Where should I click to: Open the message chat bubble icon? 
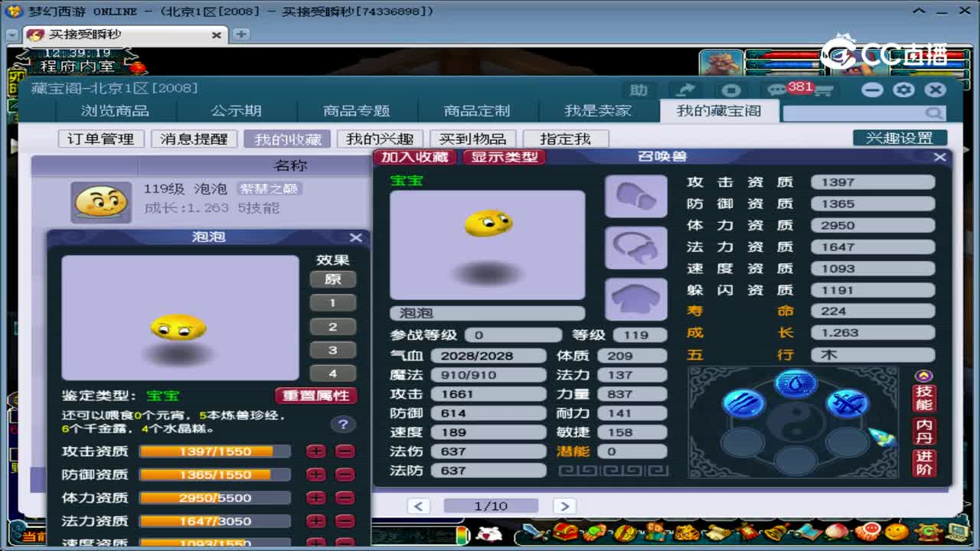coord(776,90)
